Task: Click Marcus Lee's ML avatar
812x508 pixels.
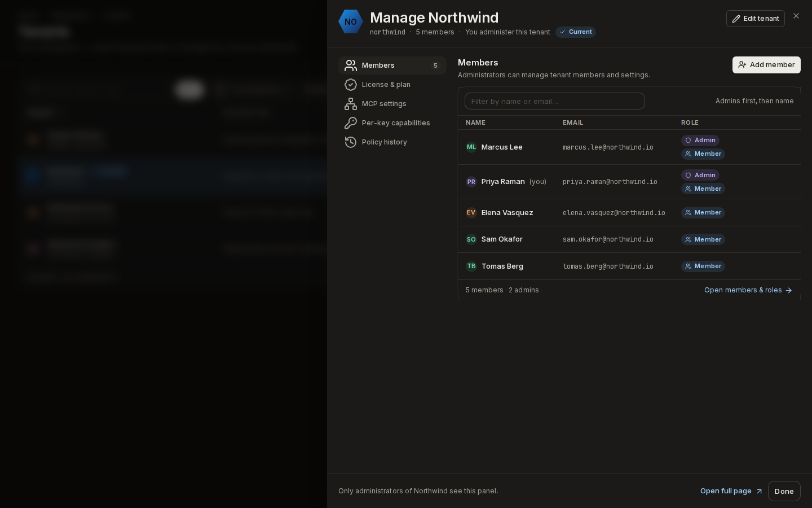Action: pyautogui.click(x=471, y=147)
